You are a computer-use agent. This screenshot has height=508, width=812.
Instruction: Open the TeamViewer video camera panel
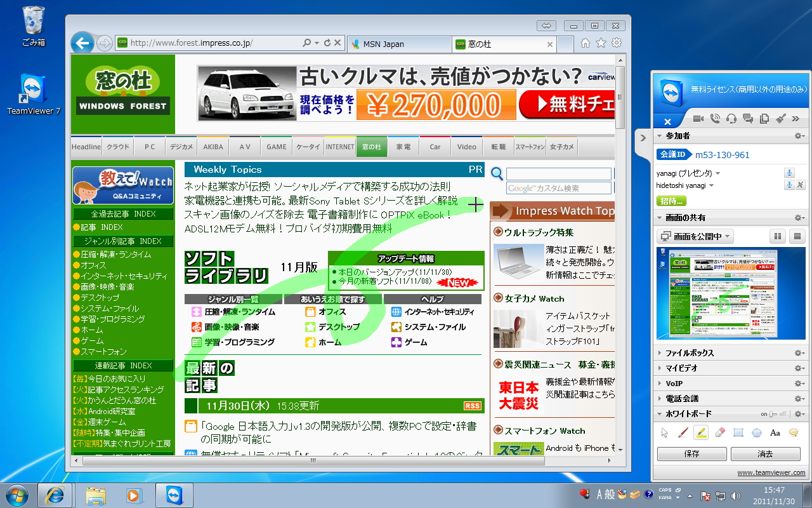698,118
